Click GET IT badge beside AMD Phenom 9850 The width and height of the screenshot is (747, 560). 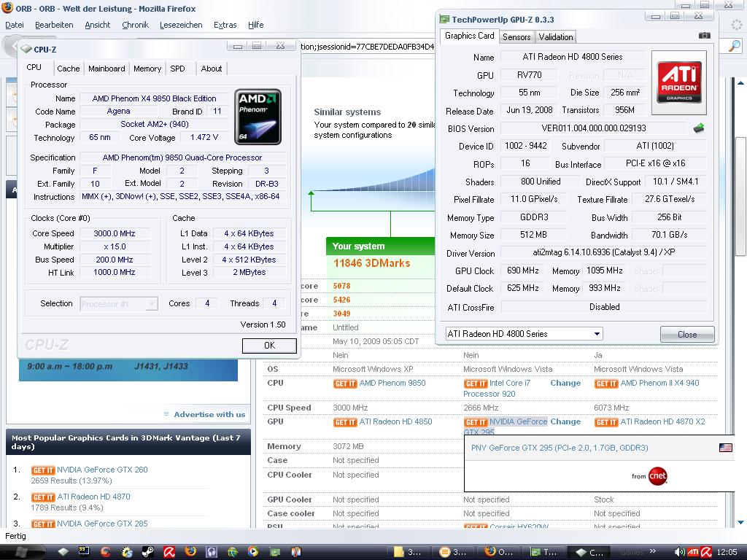coord(345,384)
